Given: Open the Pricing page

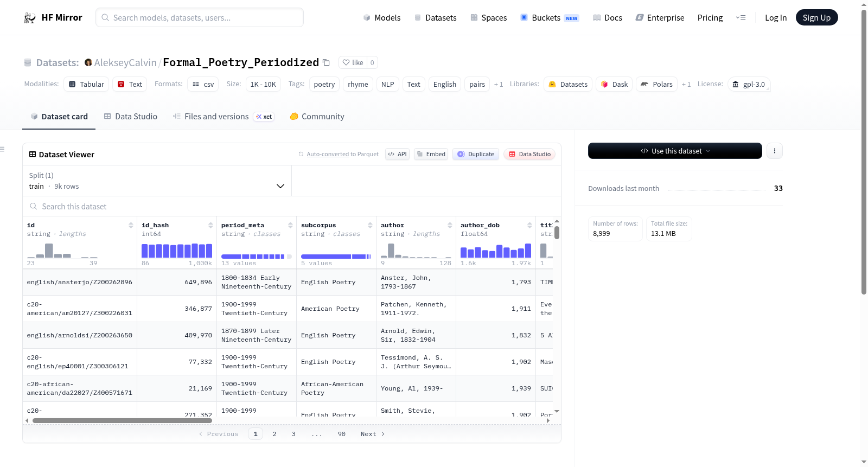Looking at the screenshot, I should point(710,18).
